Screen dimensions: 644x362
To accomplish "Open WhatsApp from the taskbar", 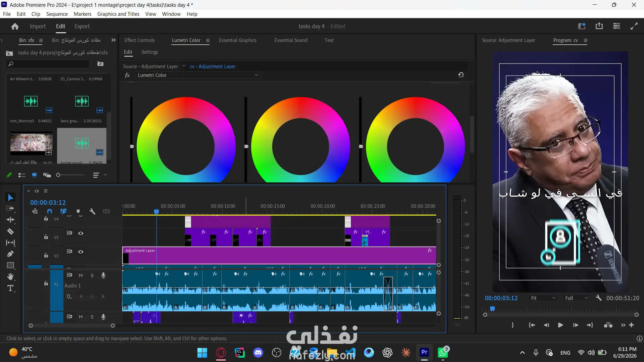I will [443, 353].
